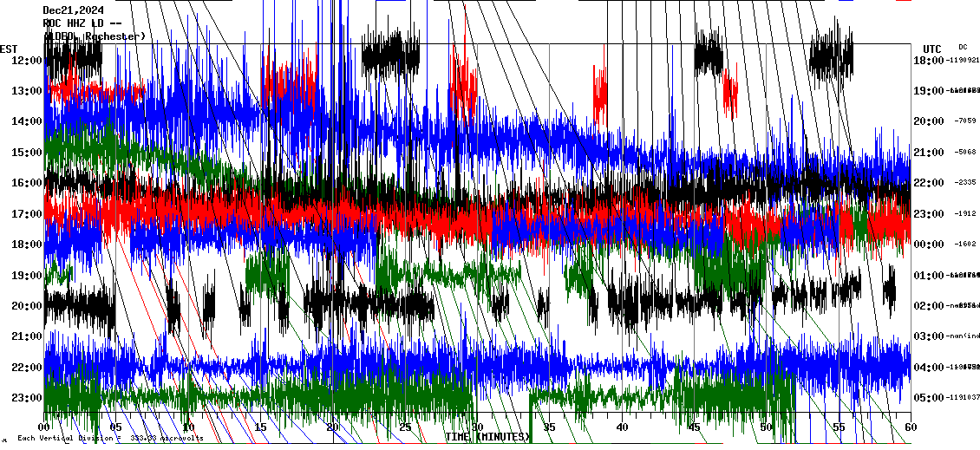Viewport: 980px width, 450px height.
Task: Select the 12:00 EST row label
Action: point(27,60)
